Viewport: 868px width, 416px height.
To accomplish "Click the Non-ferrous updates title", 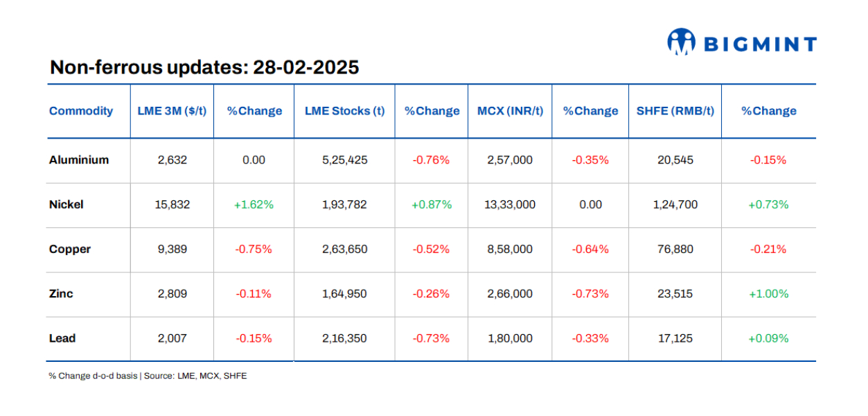I will pos(204,67).
